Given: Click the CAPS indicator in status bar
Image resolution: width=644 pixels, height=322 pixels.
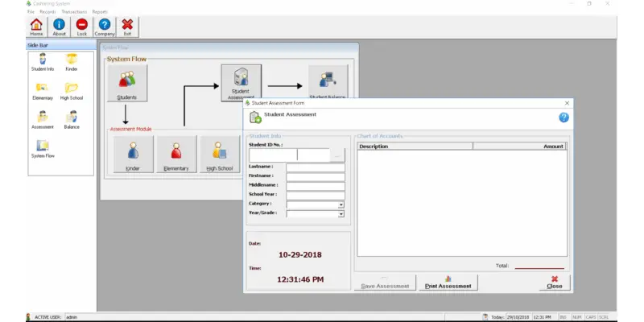Looking at the screenshot, I should click(x=590, y=317).
